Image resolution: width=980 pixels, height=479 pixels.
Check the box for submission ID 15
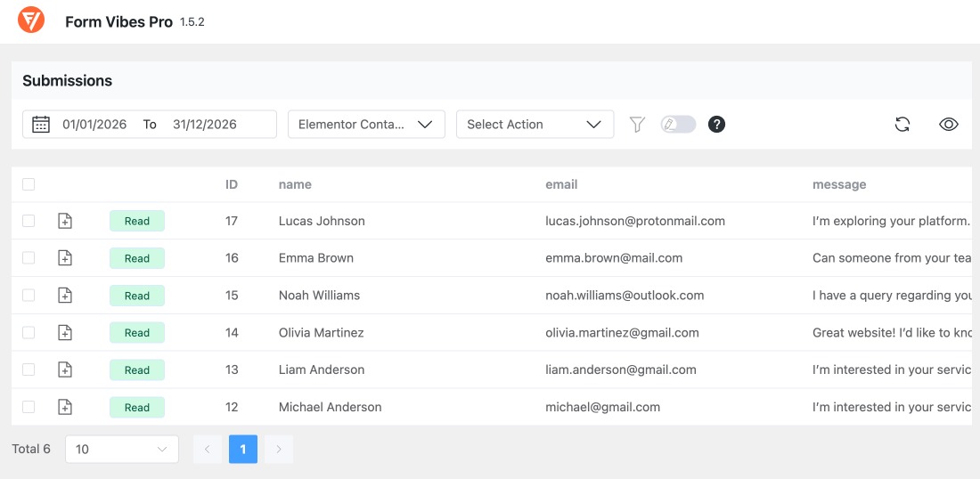(29, 296)
